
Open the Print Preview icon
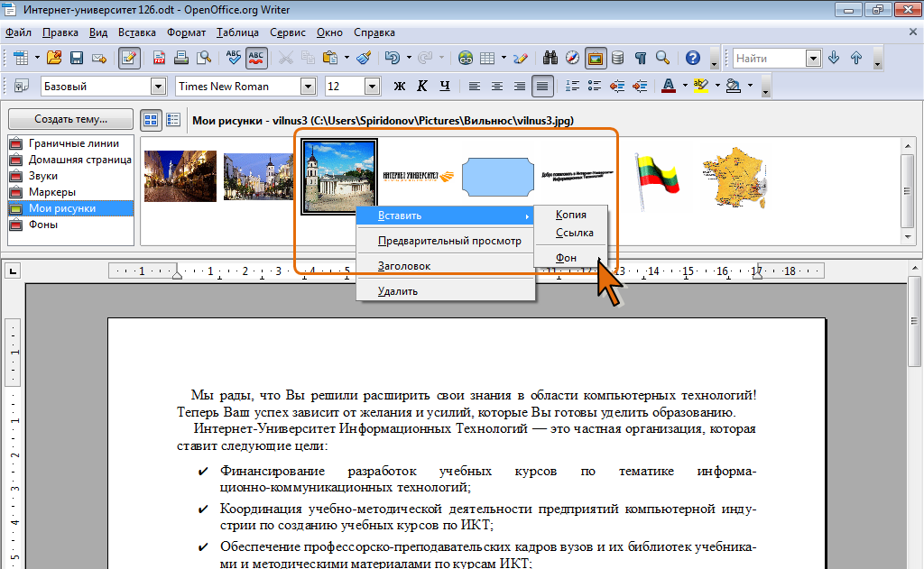point(204,58)
